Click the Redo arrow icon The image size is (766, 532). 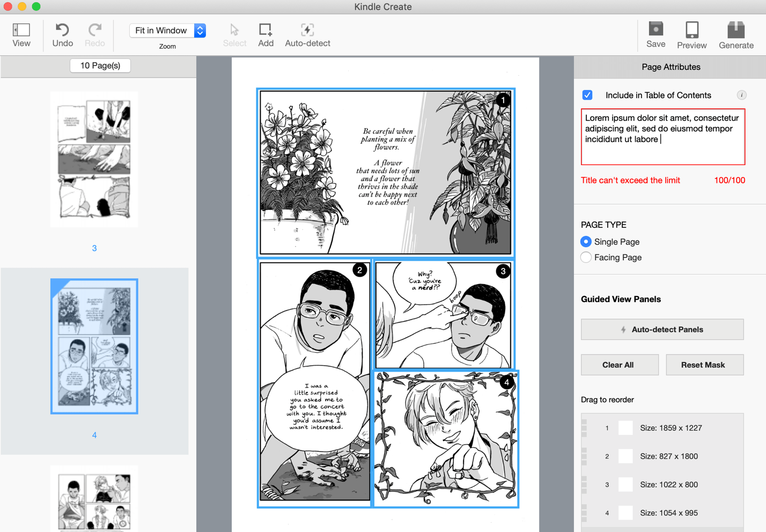point(95,30)
